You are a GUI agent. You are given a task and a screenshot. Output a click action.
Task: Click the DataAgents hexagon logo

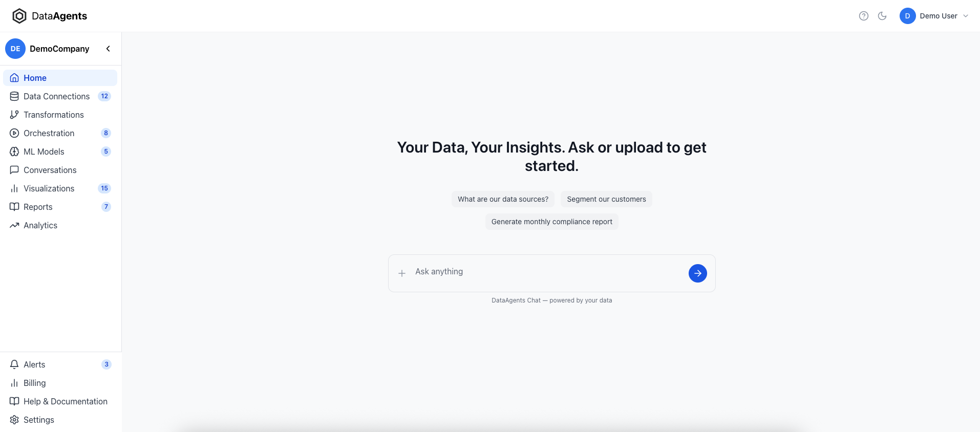(19, 16)
